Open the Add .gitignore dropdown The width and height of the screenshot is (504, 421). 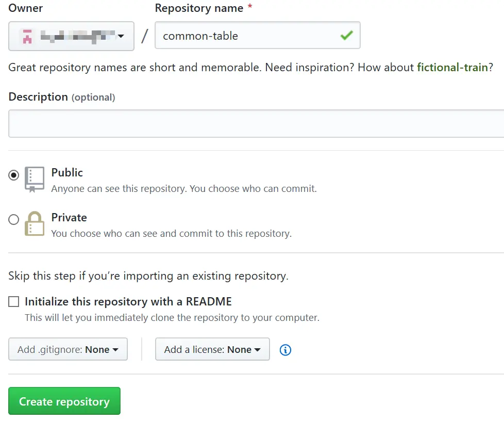coord(68,349)
